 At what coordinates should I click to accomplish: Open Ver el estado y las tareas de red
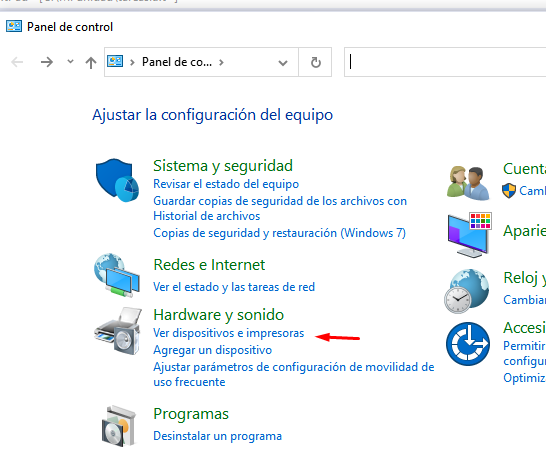point(234,287)
